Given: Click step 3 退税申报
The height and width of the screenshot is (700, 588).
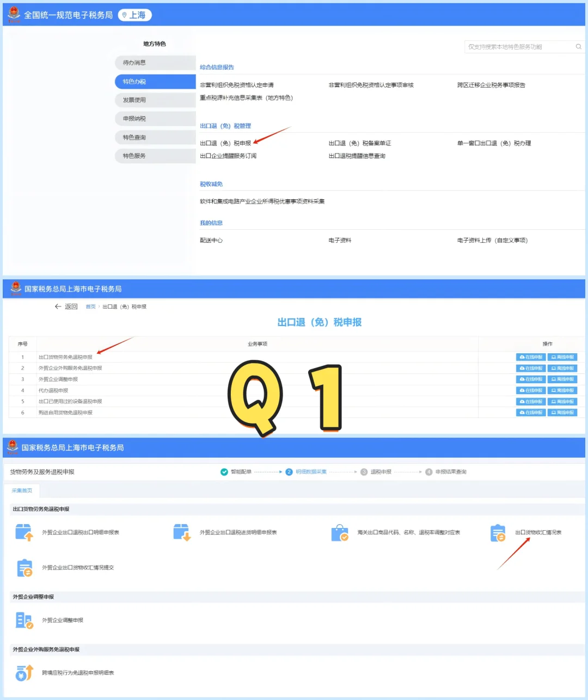Looking at the screenshot, I should click(376, 472).
